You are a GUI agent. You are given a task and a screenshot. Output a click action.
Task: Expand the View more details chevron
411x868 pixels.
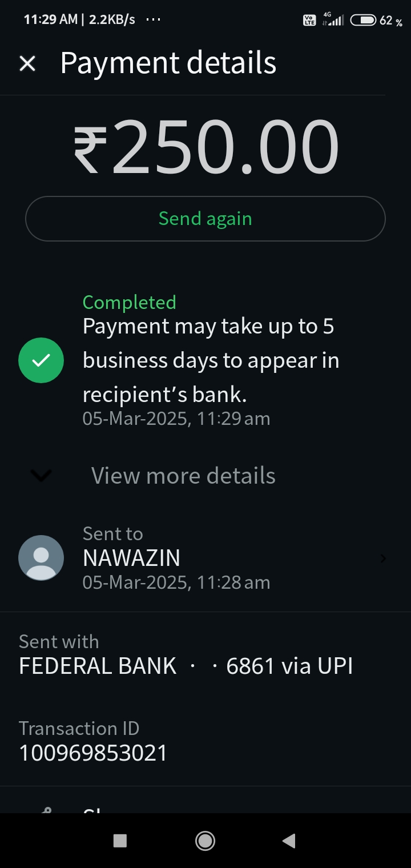(x=41, y=475)
